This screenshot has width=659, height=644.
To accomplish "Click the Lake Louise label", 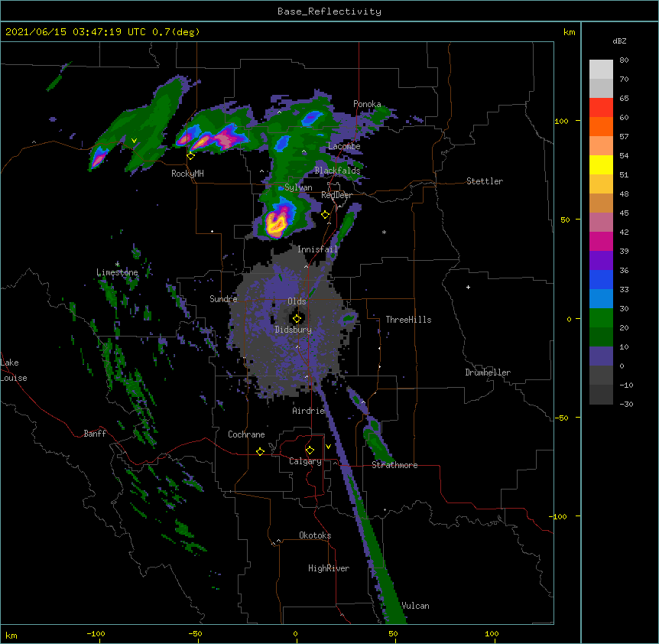I will click(14, 370).
